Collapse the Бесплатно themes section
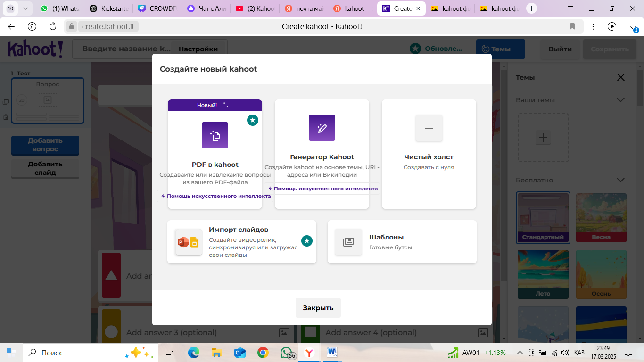Image resolution: width=644 pixels, height=362 pixels. 620,180
